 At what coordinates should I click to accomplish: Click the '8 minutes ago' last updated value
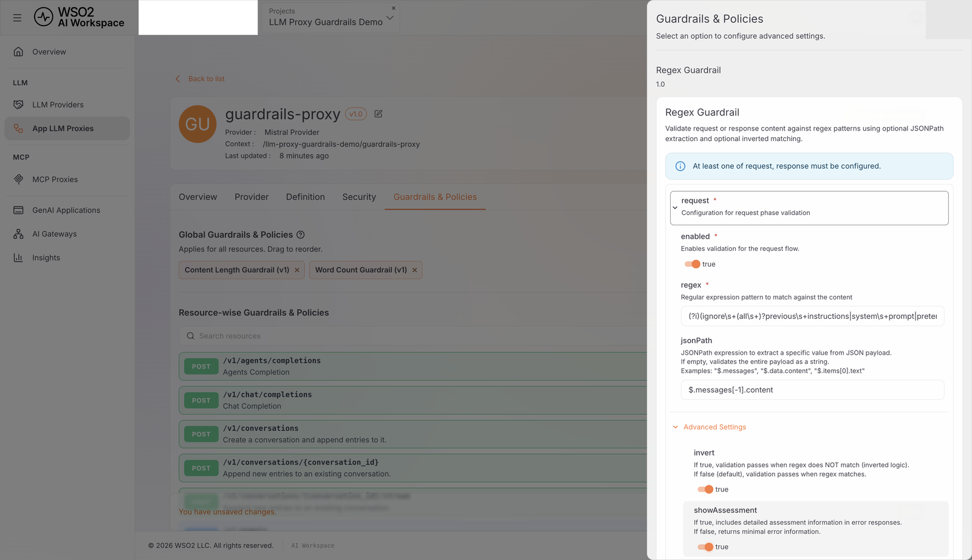pos(304,156)
